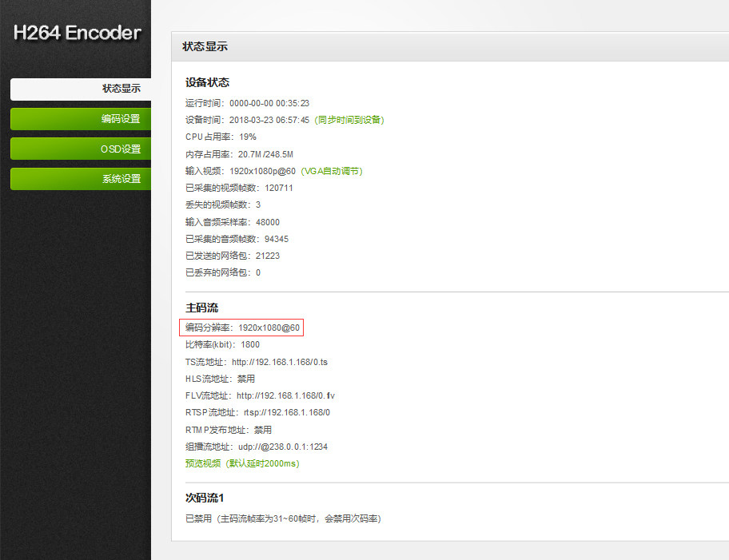
Task: Click the H264 Encoder logo title
Action: [x=78, y=33]
